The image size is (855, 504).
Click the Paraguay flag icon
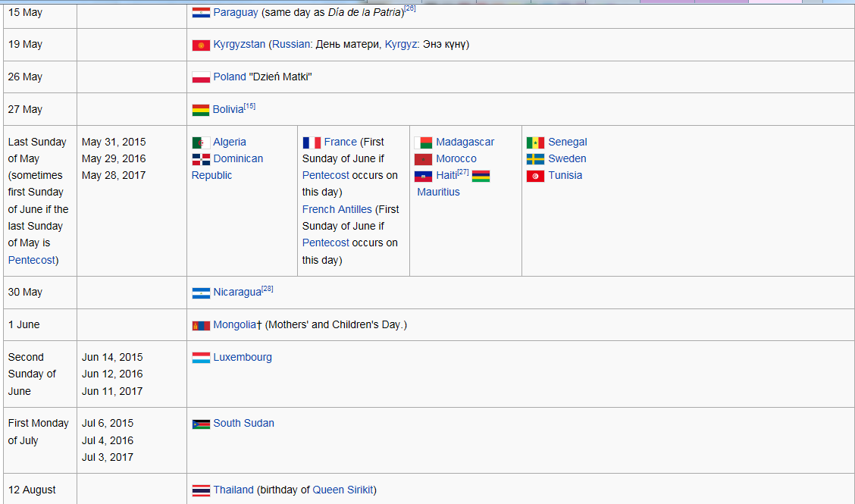click(x=201, y=13)
